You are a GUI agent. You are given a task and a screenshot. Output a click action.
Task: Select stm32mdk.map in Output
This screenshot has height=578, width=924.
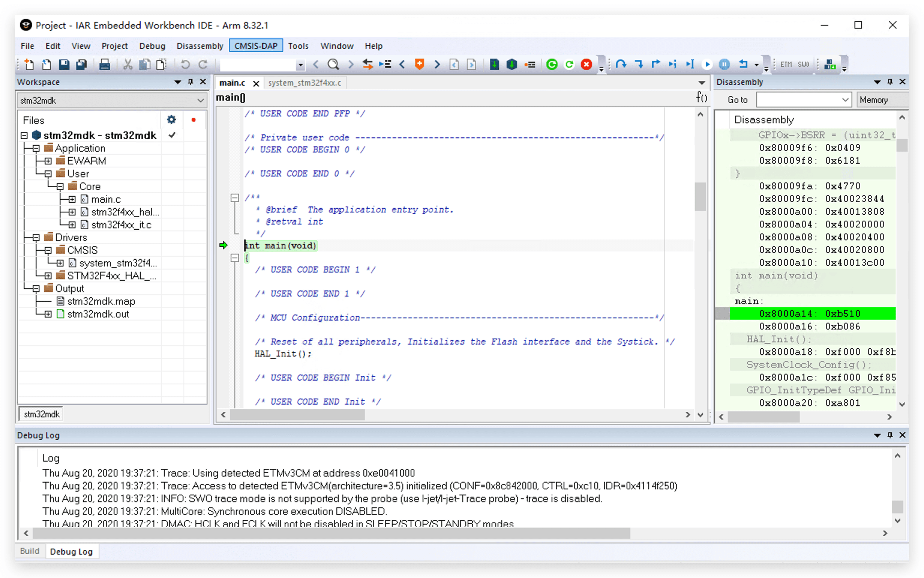pyautogui.click(x=101, y=301)
